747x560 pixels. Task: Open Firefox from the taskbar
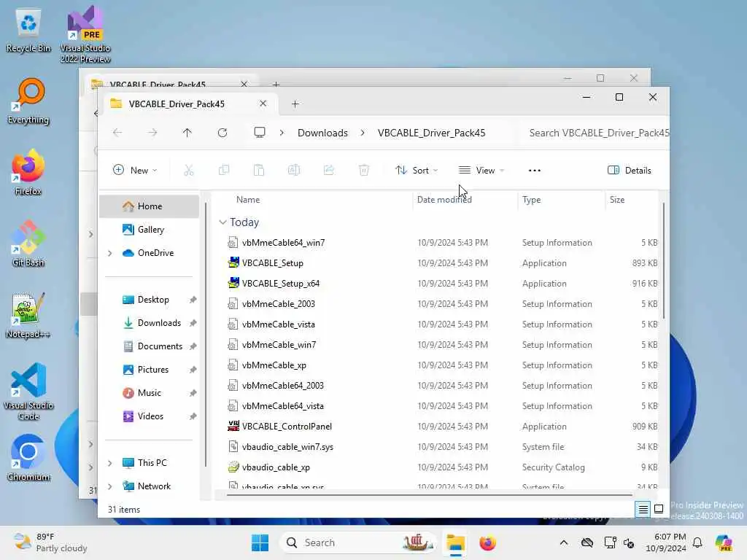tap(487, 542)
